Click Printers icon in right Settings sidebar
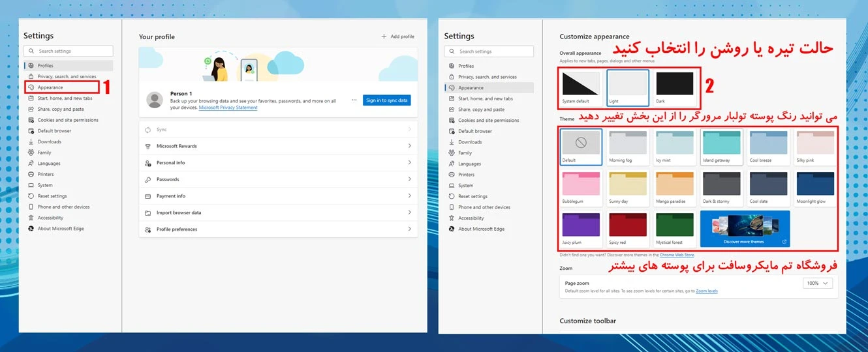 [452, 175]
